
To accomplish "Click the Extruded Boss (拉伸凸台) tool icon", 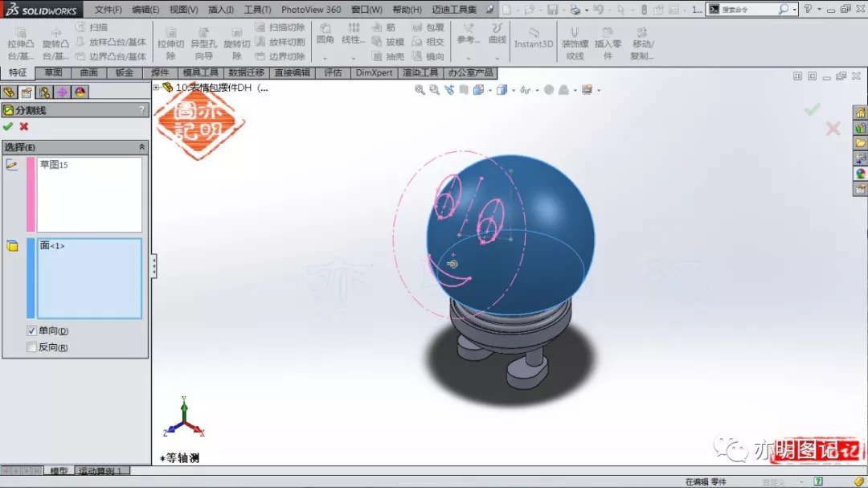I will click(20, 33).
